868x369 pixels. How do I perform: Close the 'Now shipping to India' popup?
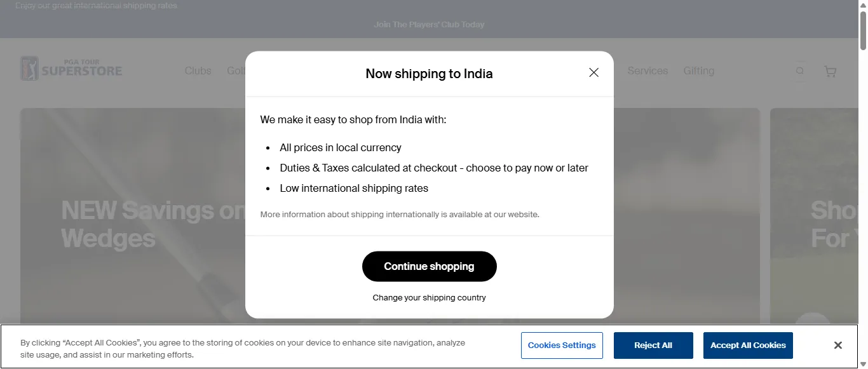click(x=593, y=73)
